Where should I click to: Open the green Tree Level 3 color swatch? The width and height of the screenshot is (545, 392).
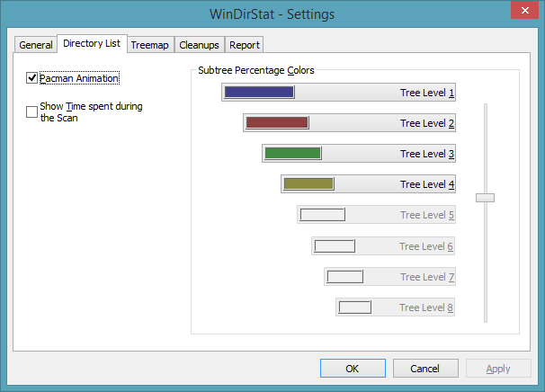pos(293,154)
